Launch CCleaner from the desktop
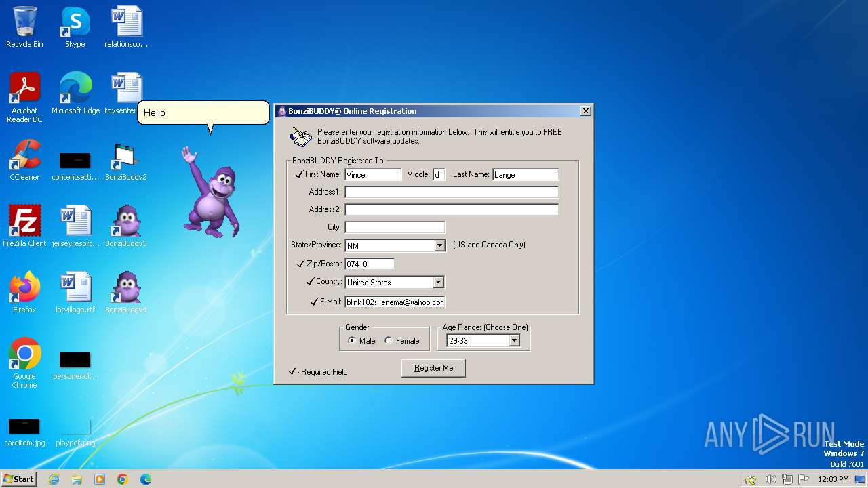This screenshot has width=868, height=488. (24, 159)
